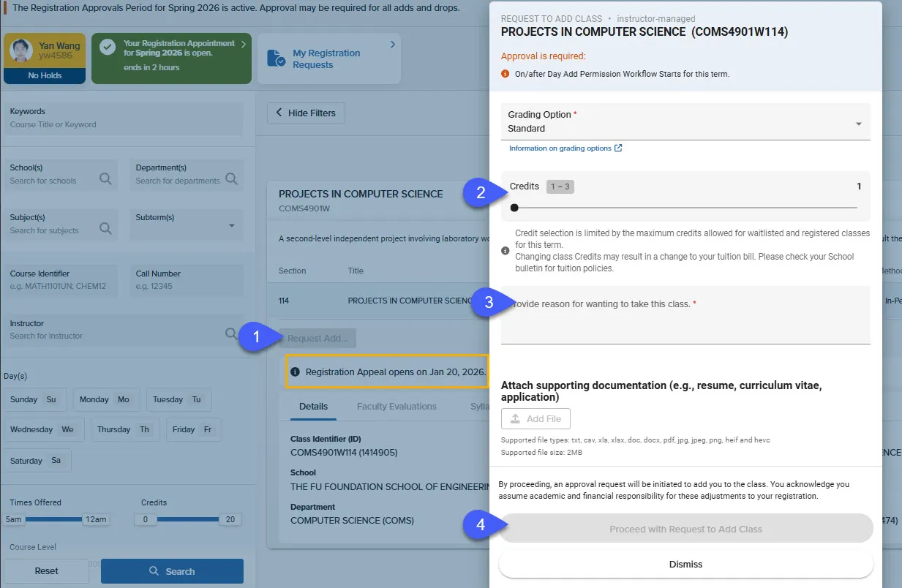Dismiss the add class request panel

(685, 565)
